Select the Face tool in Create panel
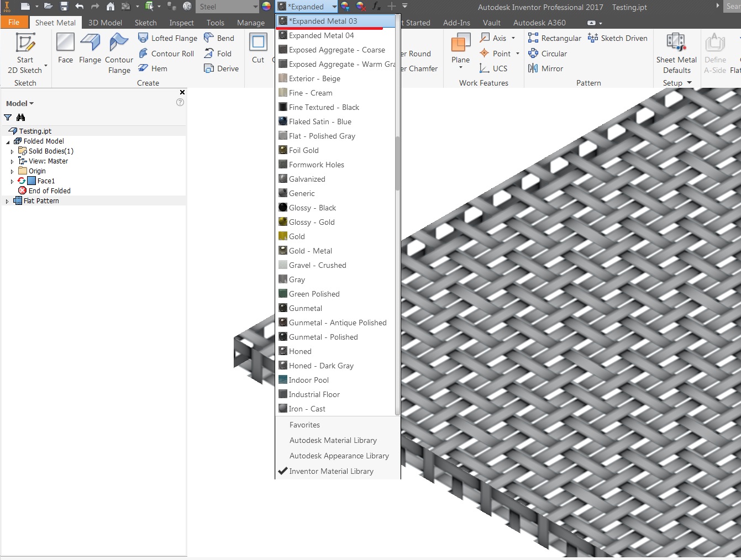 coord(65,49)
